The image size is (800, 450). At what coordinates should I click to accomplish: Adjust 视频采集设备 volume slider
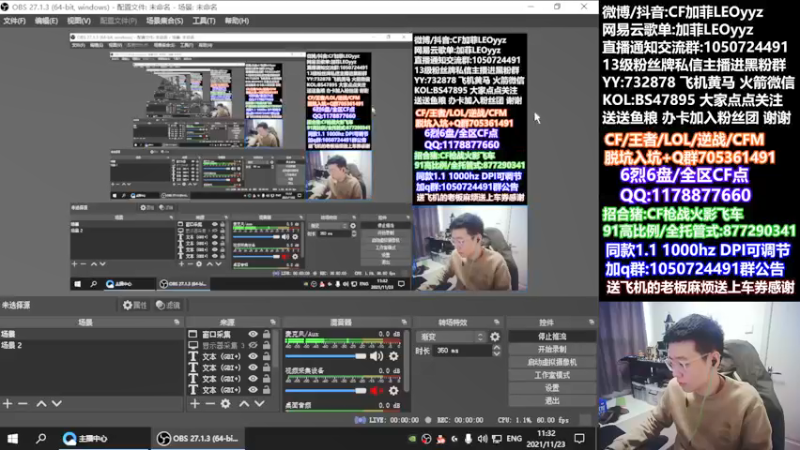point(326,391)
